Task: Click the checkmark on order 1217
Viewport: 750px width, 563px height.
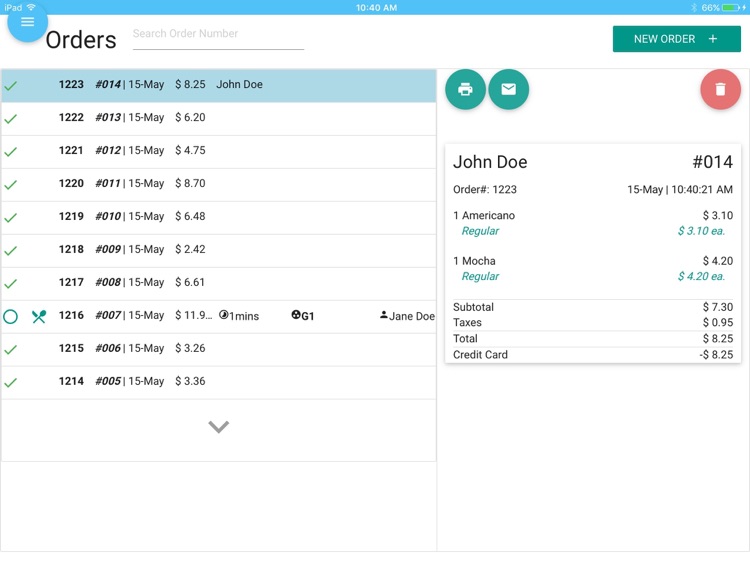Action: pos(11,284)
